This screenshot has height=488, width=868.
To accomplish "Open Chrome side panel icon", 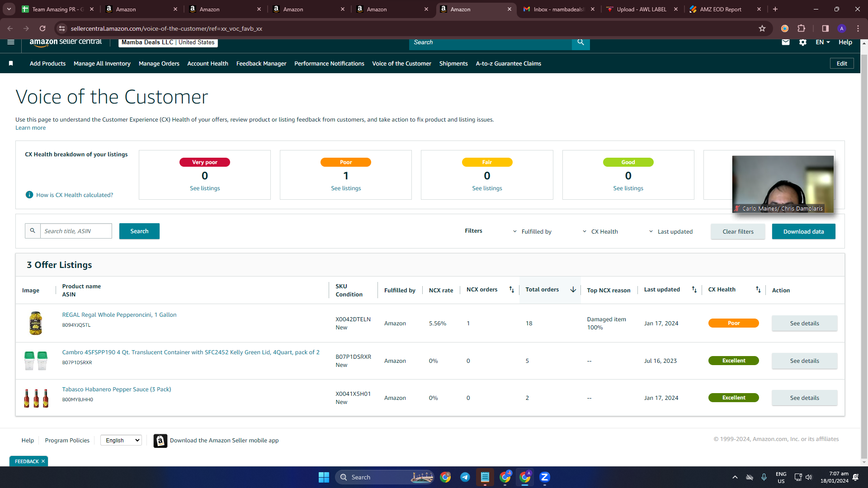I will 826,28.
